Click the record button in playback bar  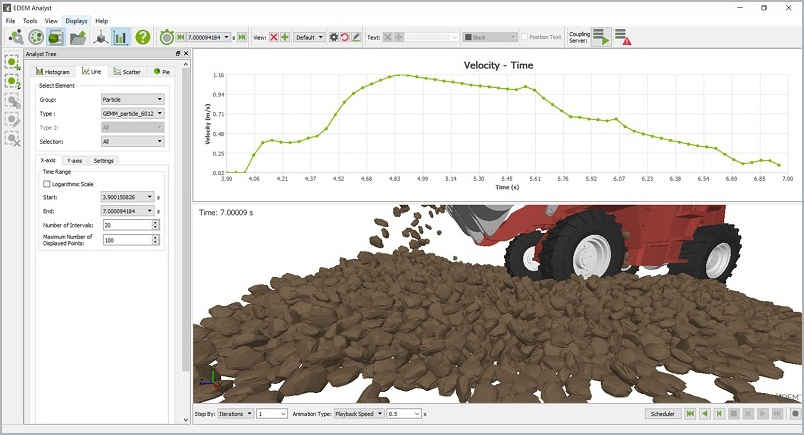point(795,413)
